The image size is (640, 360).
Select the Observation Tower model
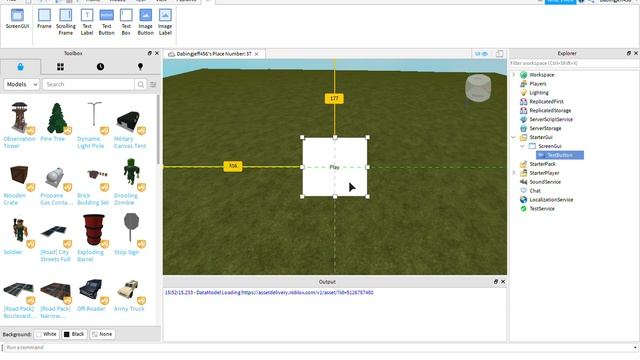(x=19, y=125)
